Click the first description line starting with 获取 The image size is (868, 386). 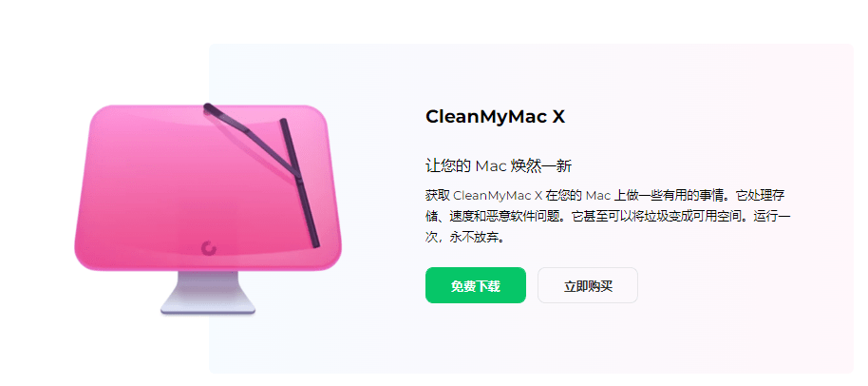pyautogui.click(x=606, y=196)
